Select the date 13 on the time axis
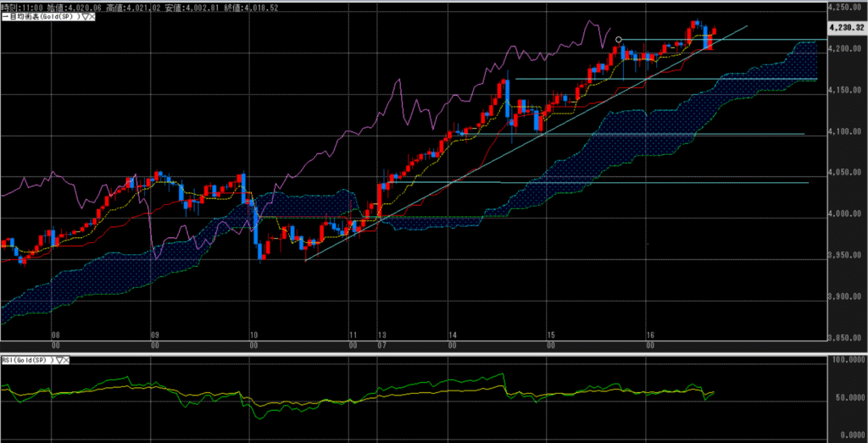 [x=381, y=335]
